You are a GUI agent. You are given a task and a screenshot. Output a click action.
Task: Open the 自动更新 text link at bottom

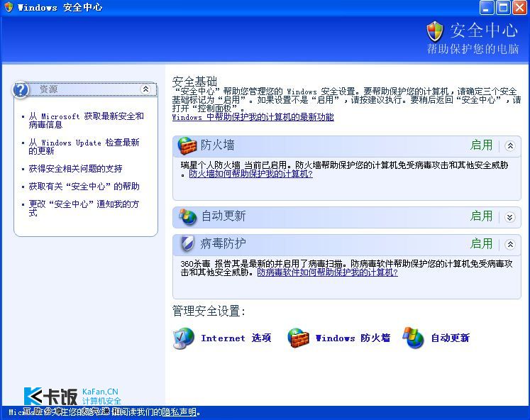coord(451,338)
